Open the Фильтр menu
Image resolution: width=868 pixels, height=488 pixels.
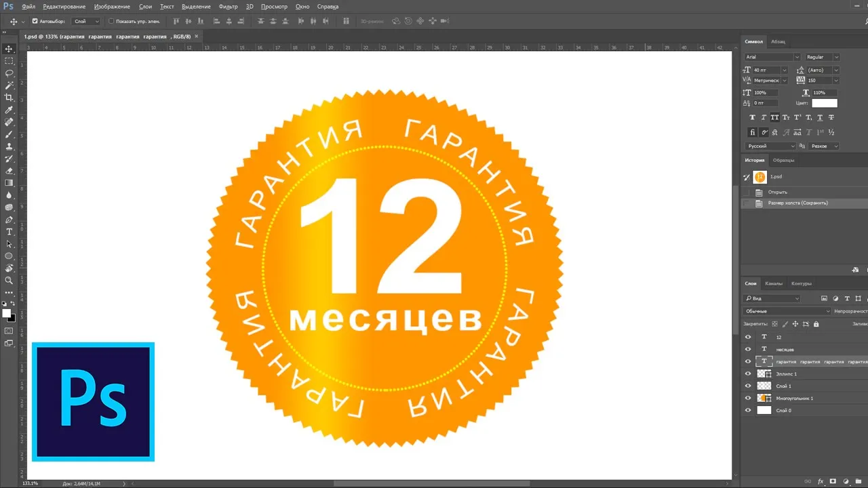[x=229, y=7]
